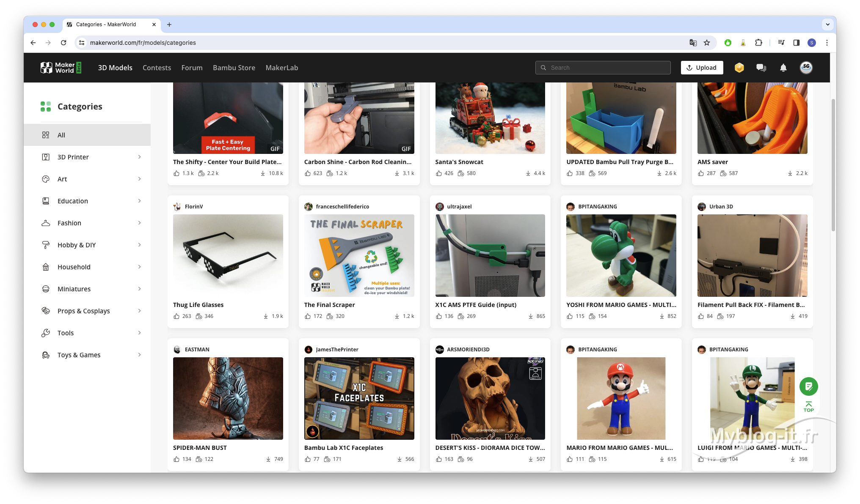Open the Bambu Store link
860x504 pixels.
click(234, 68)
